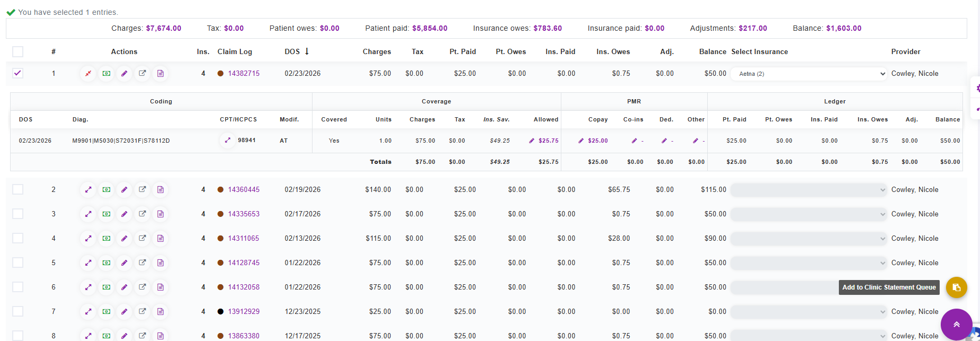Edit the Ded. value pencil
Viewport: 980px width, 341px height.
[x=664, y=141]
